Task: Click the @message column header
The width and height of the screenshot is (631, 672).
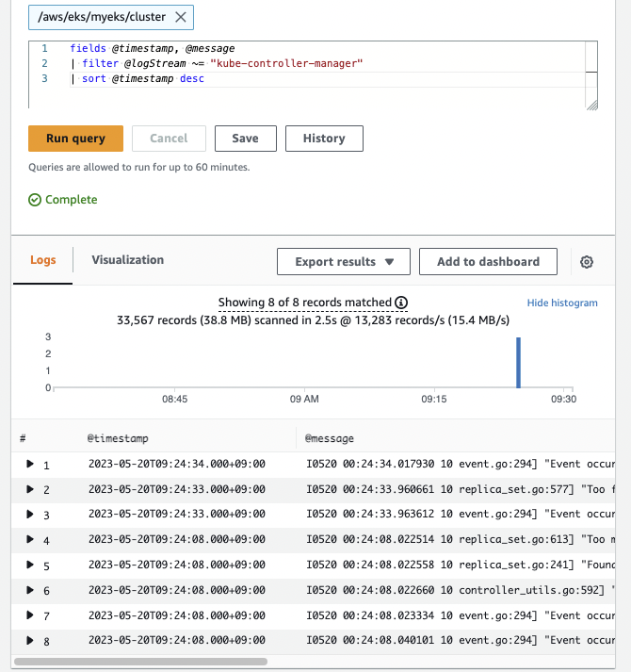Action: click(330, 438)
